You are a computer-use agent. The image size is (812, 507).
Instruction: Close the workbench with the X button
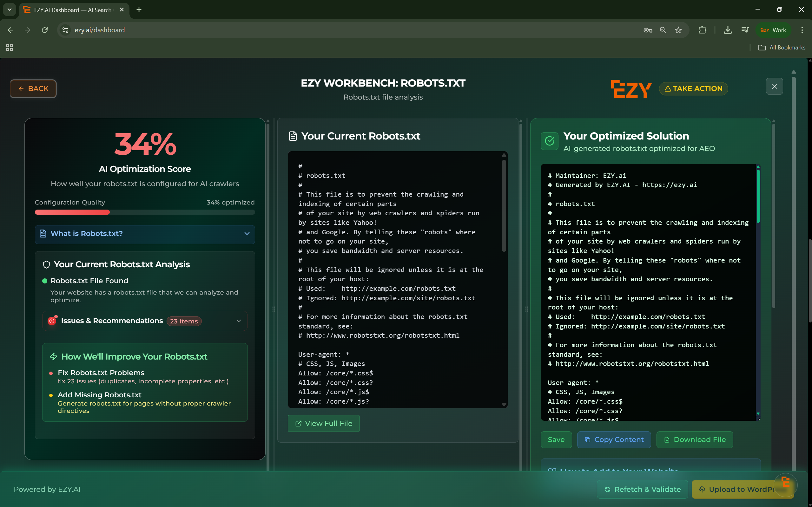tap(774, 87)
